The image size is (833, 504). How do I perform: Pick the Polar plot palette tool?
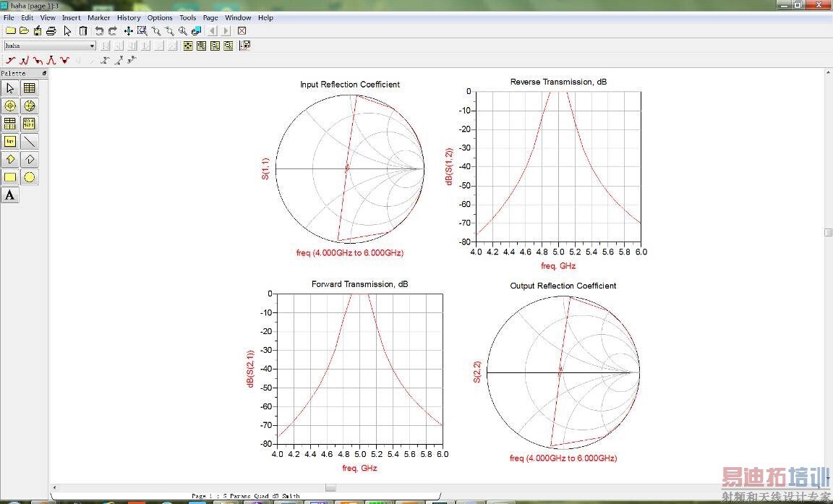point(10,106)
